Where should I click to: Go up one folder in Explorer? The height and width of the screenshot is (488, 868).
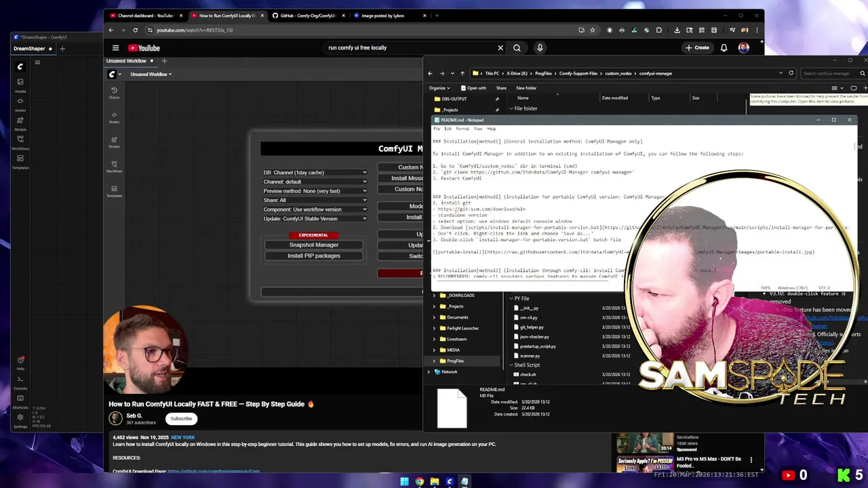tap(462, 73)
